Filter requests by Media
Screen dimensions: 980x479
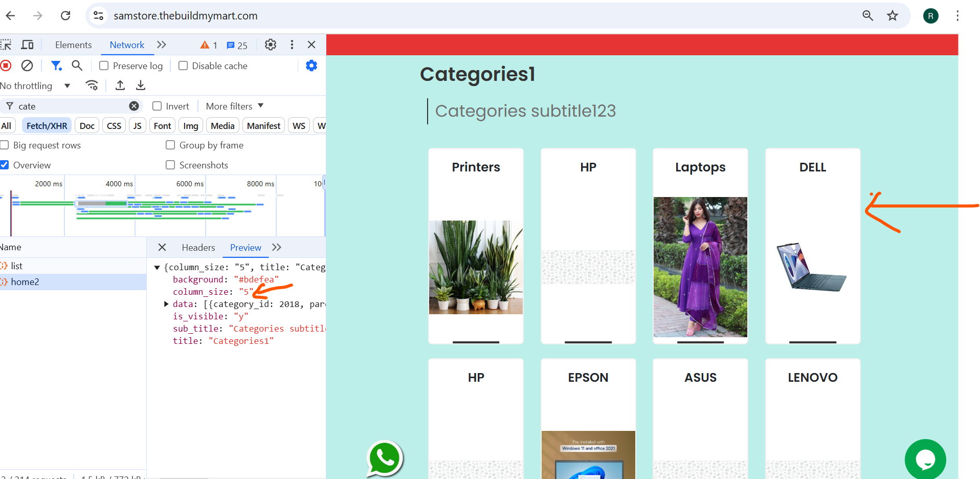click(x=222, y=125)
